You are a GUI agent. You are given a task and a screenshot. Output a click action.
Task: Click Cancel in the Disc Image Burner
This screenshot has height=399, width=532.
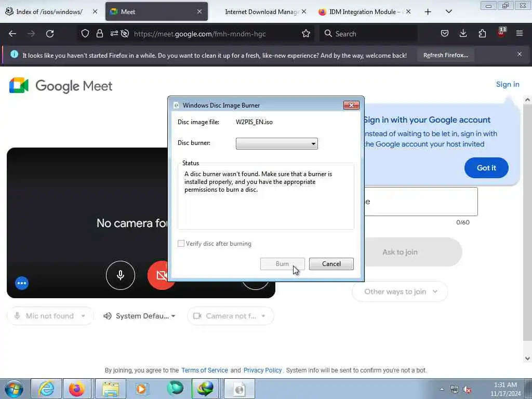coord(331,263)
